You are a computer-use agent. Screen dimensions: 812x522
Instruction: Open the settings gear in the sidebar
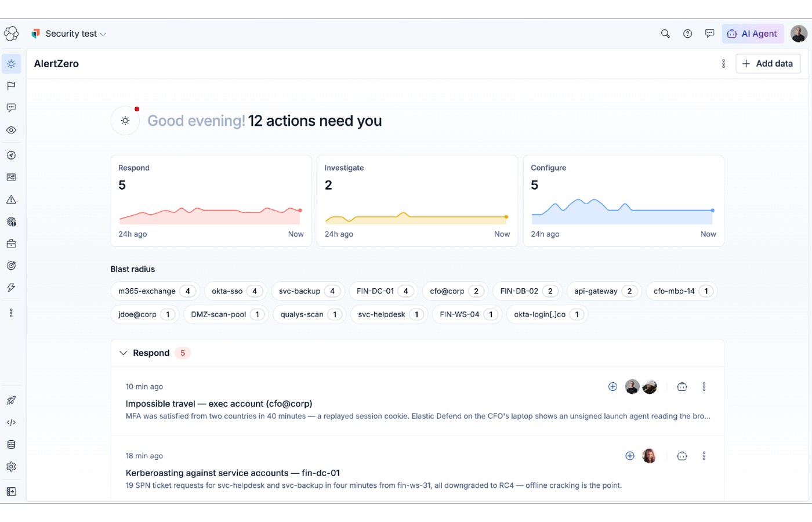click(x=11, y=466)
